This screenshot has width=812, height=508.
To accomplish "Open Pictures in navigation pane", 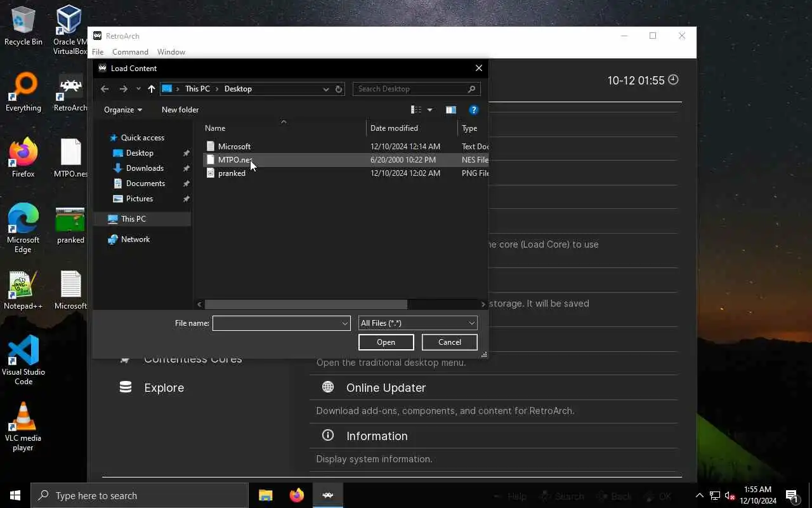I will 140,199.
